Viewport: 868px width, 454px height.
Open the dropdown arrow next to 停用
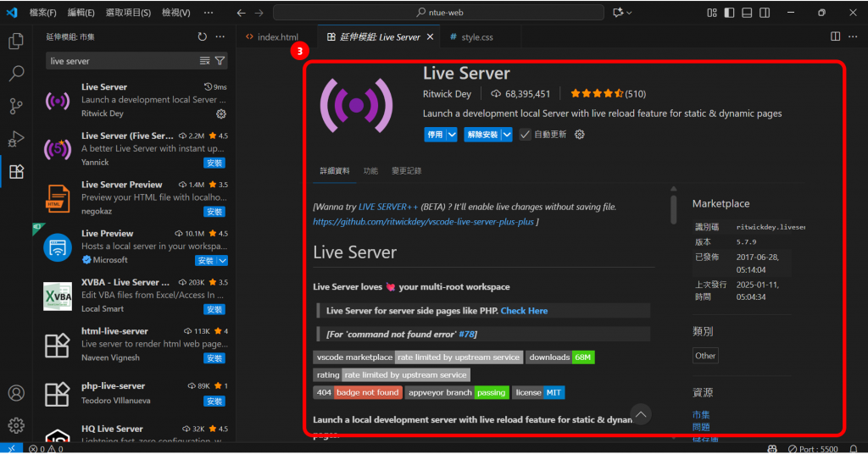(x=452, y=135)
